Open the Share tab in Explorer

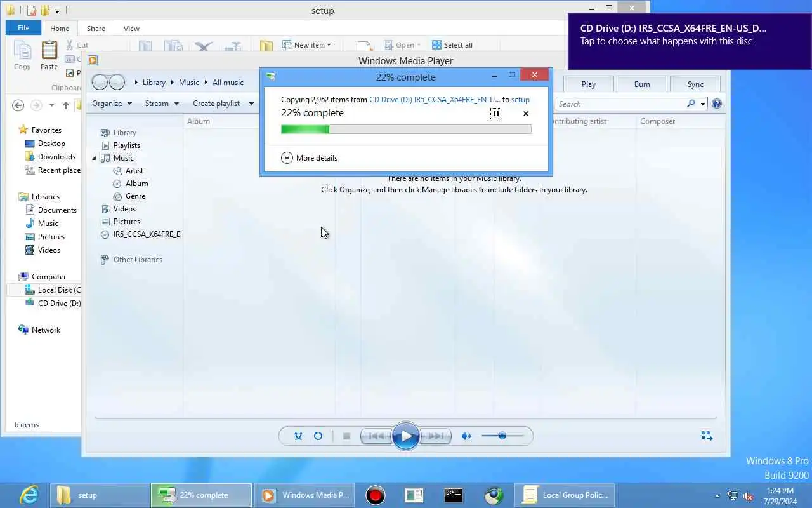pos(96,29)
